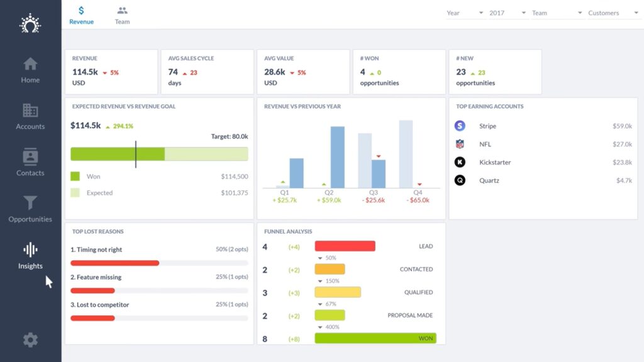The width and height of the screenshot is (644, 362).
Task: Click the Timing not right lost reason
Action: (x=97, y=250)
